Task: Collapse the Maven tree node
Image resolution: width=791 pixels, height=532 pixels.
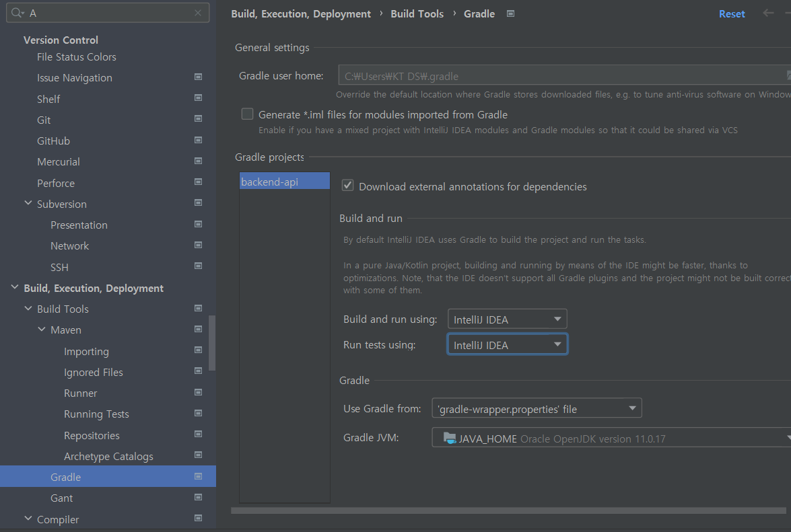Action: click(41, 329)
